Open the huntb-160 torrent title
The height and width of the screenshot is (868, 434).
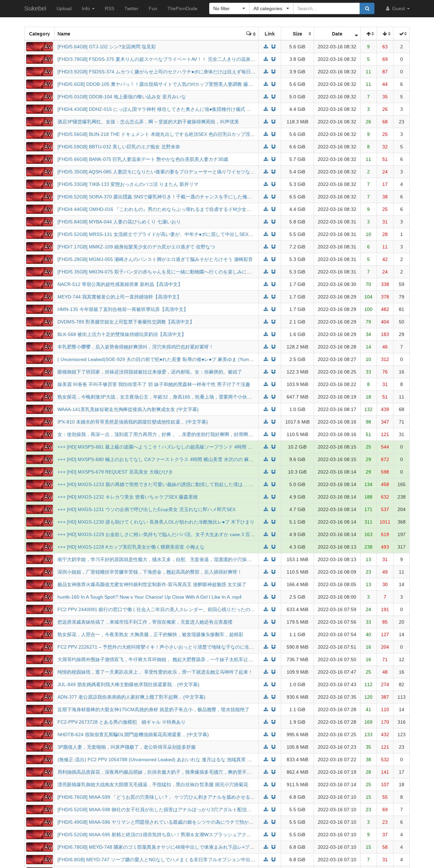149,597
